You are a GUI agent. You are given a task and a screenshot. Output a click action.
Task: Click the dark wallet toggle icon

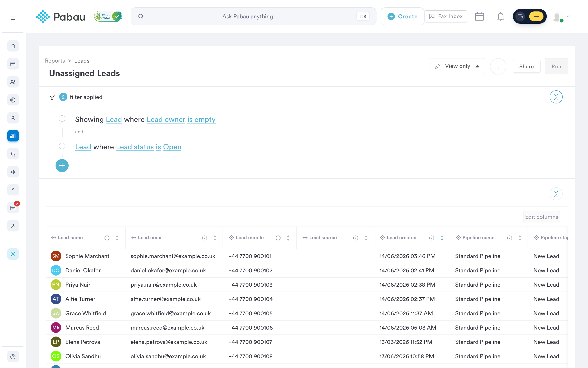pos(520,16)
